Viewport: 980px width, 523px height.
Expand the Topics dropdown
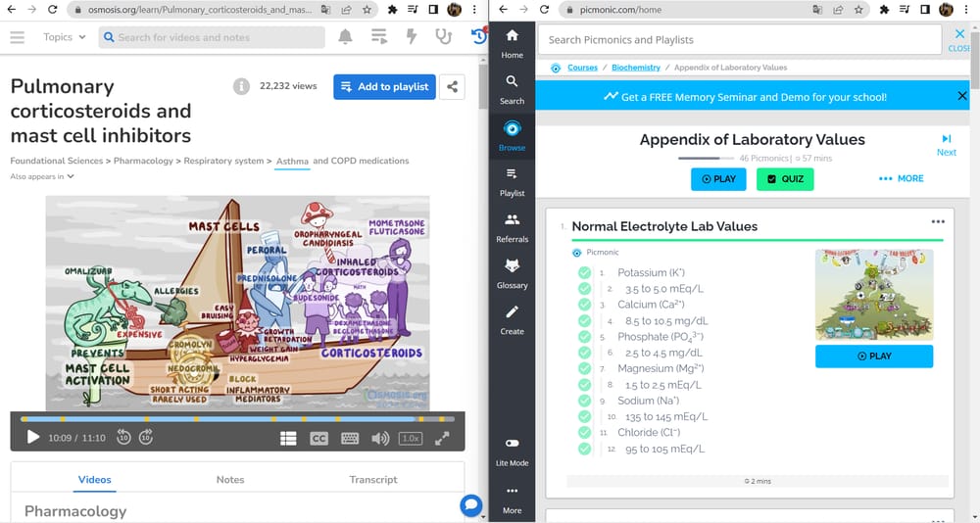coord(65,37)
